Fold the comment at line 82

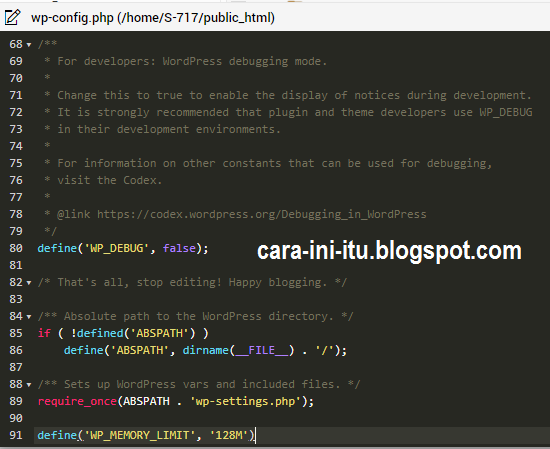[29, 283]
